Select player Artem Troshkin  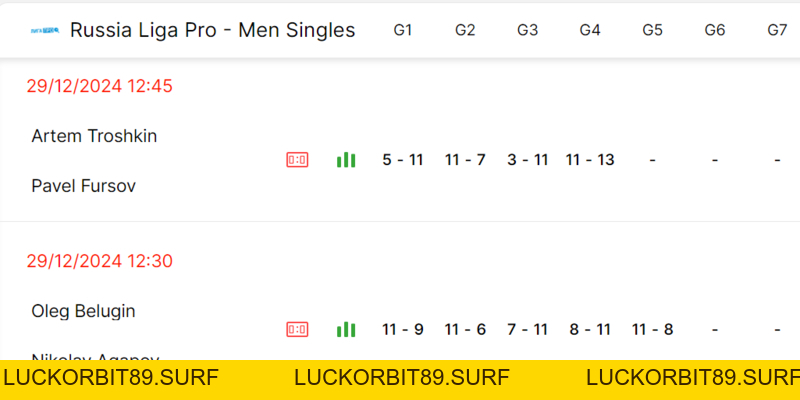pos(94,136)
